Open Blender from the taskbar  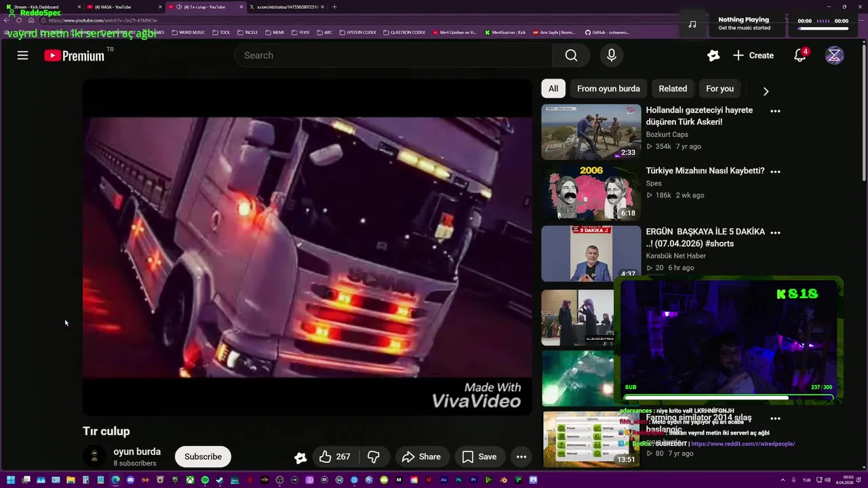[503, 480]
